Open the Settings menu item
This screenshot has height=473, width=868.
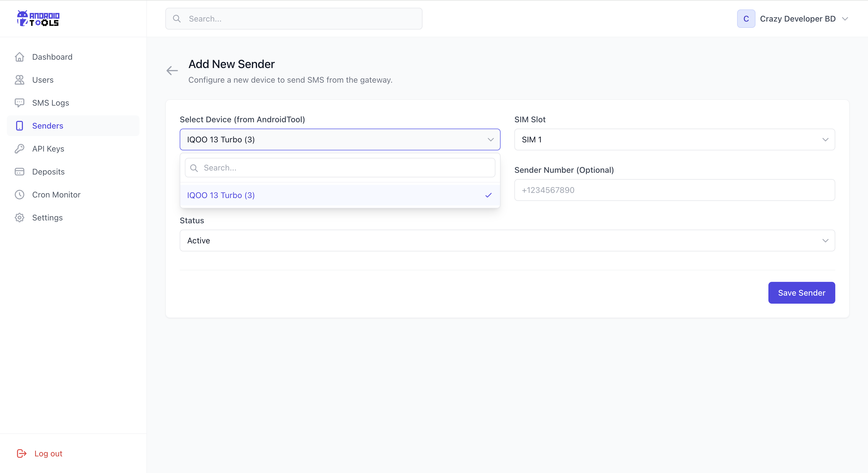(73, 218)
